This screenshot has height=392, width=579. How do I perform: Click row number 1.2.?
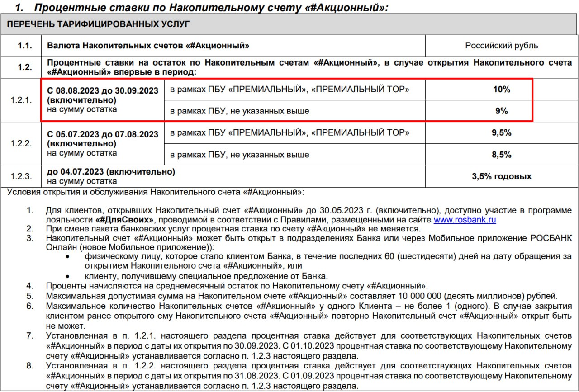[x=24, y=67]
